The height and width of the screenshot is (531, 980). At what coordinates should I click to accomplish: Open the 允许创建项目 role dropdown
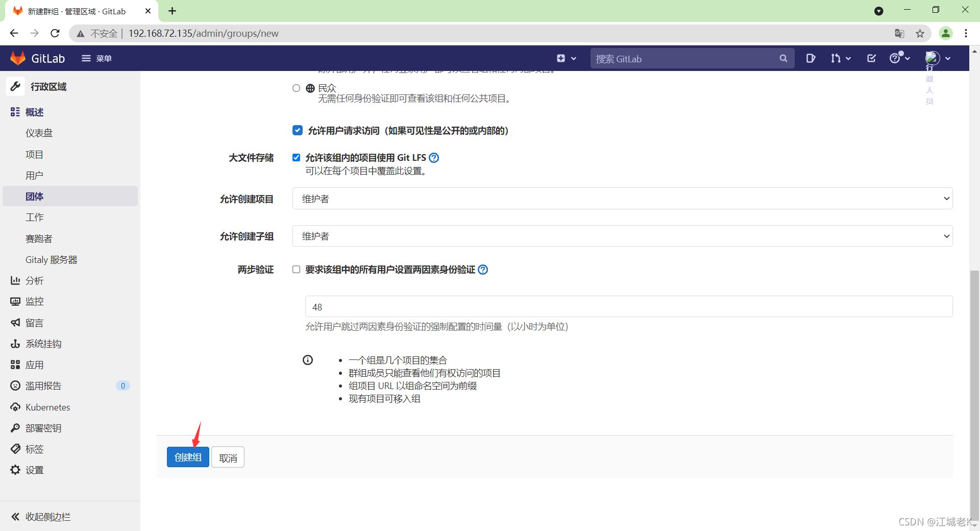point(622,198)
